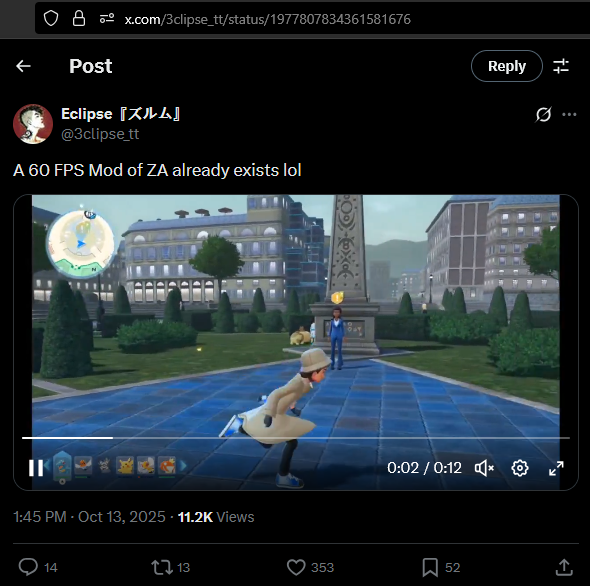590x586 pixels.
Task: Go back using the arrow beside Post
Action: click(23, 66)
